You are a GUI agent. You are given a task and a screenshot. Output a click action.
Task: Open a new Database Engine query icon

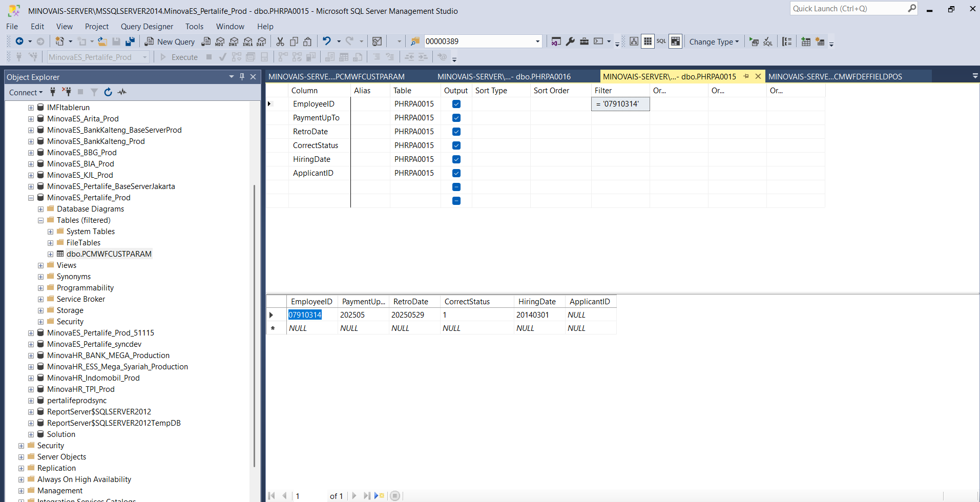click(206, 41)
